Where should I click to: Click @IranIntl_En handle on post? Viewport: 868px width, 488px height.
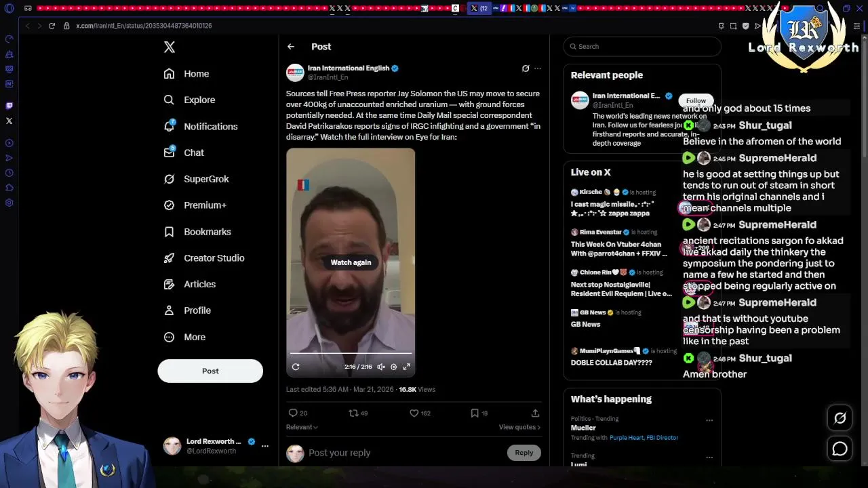click(328, 77)
